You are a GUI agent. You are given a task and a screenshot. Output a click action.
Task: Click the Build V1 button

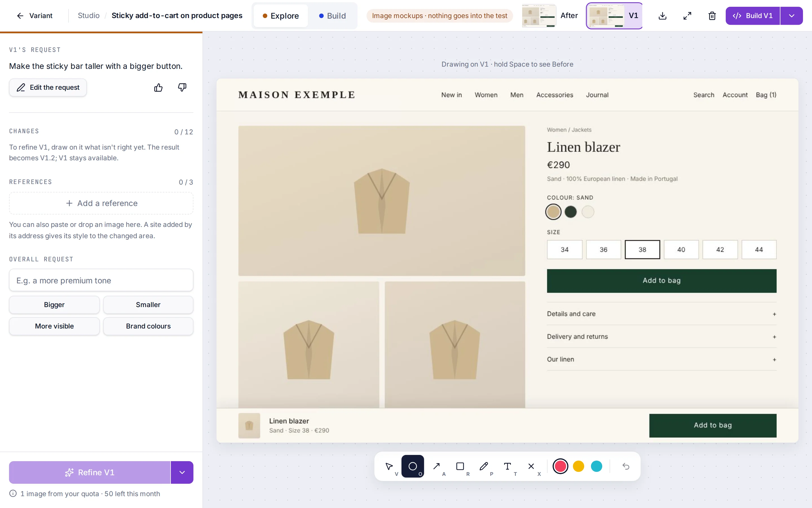753,16
